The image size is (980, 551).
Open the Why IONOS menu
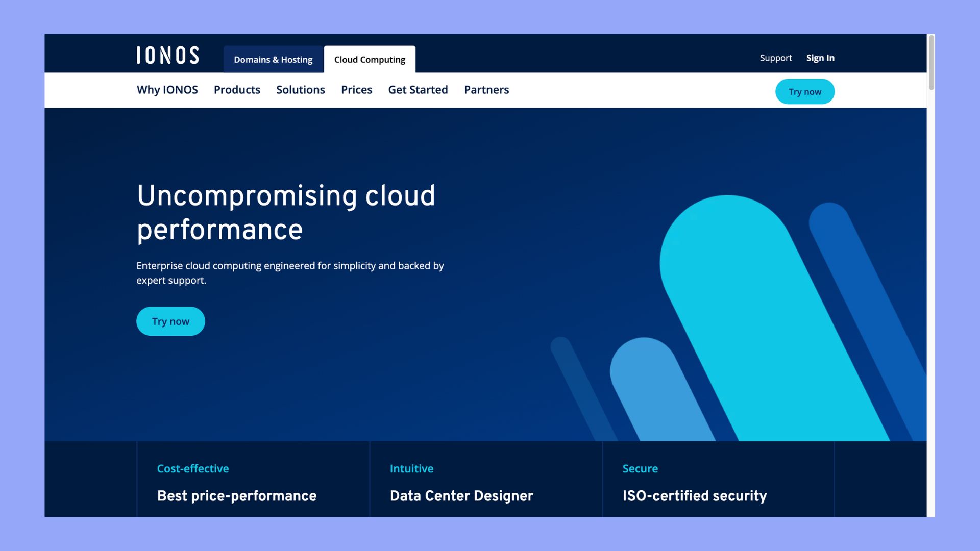point(167,90)
